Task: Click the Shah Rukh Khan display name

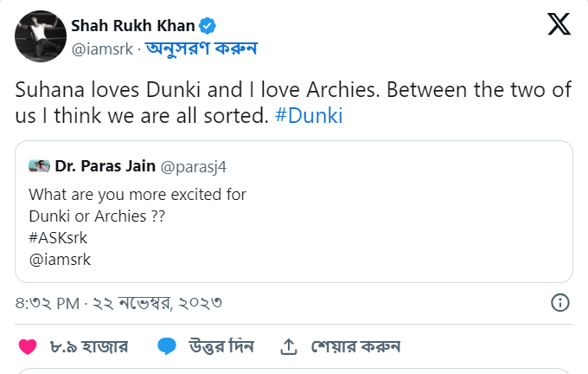Action: coord(132,26)
